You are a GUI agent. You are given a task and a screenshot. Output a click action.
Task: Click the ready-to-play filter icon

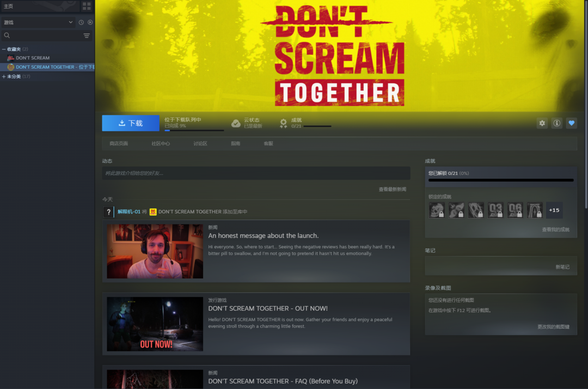pyautogui.click(x=90, y=22)
